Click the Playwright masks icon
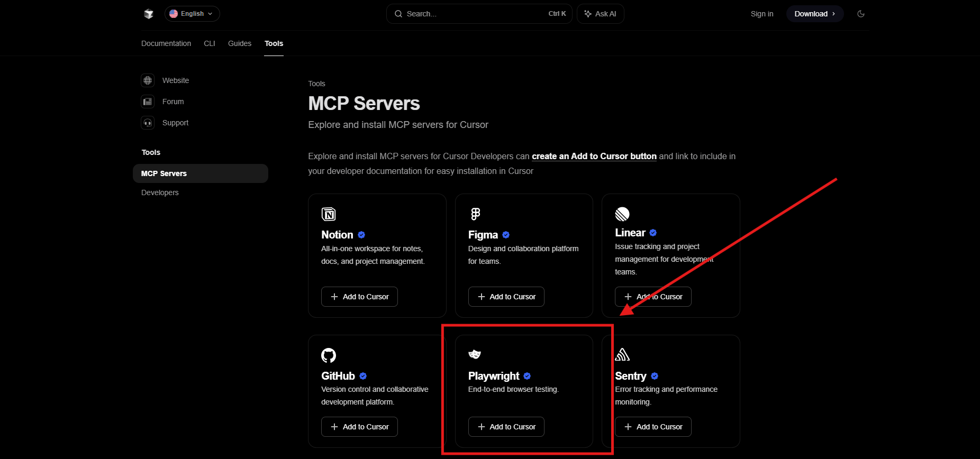The image size is (980, 459). pos(475,354)
